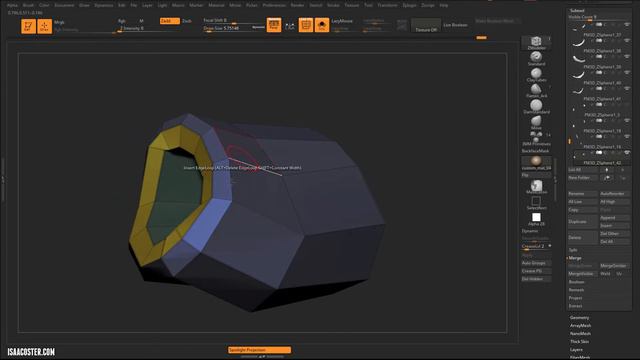Viewport: 640px width, 360px height.
Task: Select the Move brush
Action: [536, 122]
